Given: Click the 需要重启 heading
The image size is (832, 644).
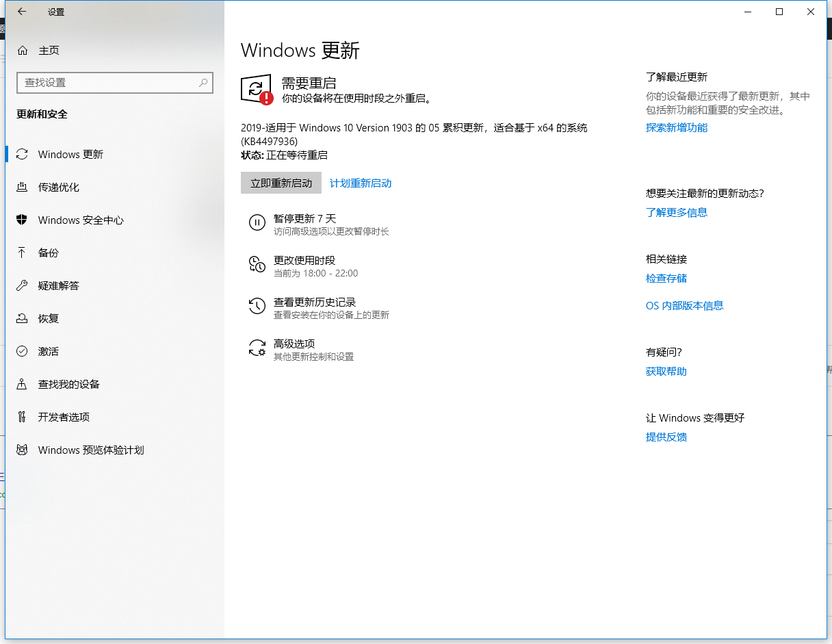Looking at the screenshot, I should pyautogui.click(x=309, y=83).
